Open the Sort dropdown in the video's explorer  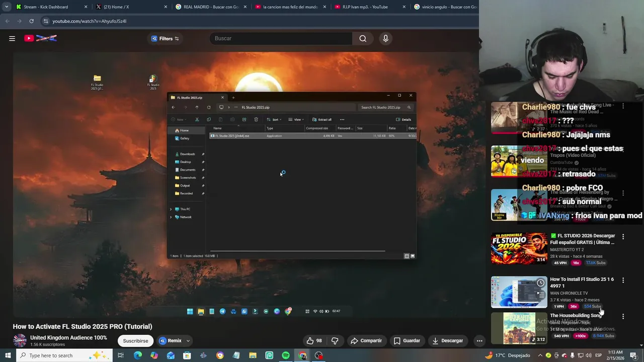[274, 120]
